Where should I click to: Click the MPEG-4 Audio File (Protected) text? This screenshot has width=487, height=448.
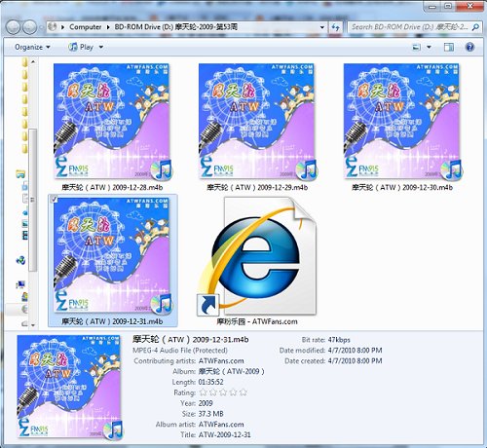tap(180, 351)
